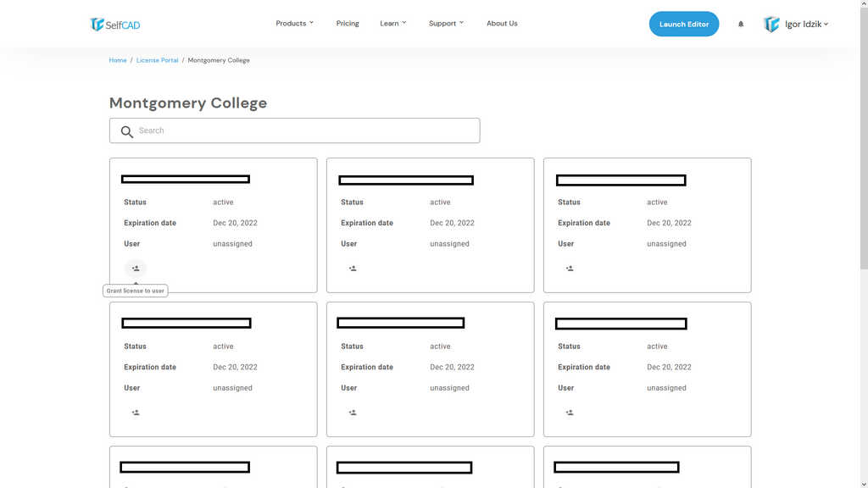Click 'unassigned' in top row right card

point(666,244)
